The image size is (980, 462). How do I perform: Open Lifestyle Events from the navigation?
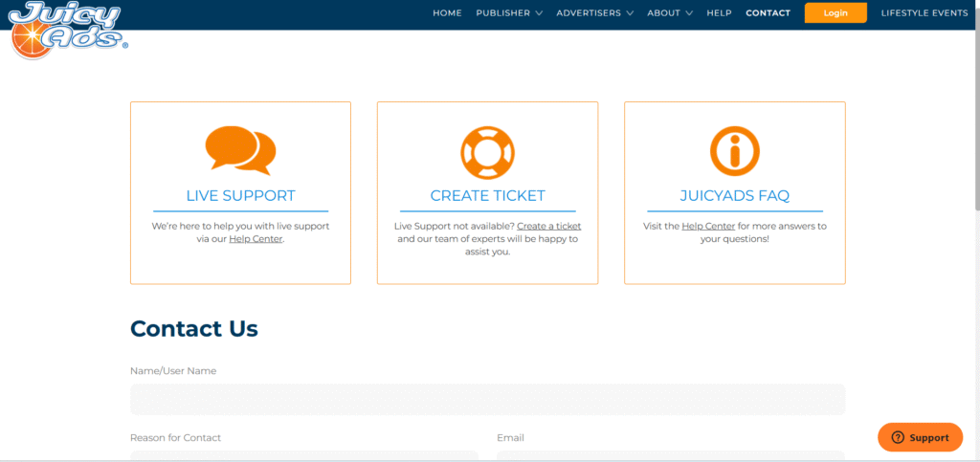(x=924, y=13)
